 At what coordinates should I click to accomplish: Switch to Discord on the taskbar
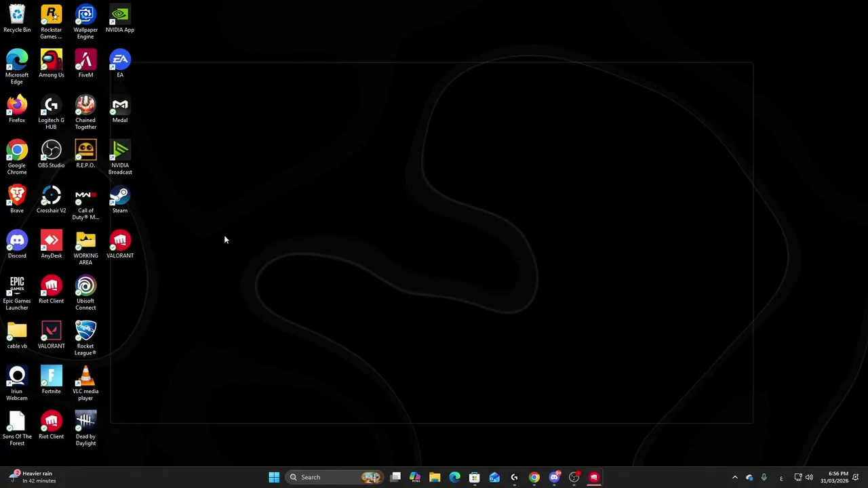pos(554,477)
